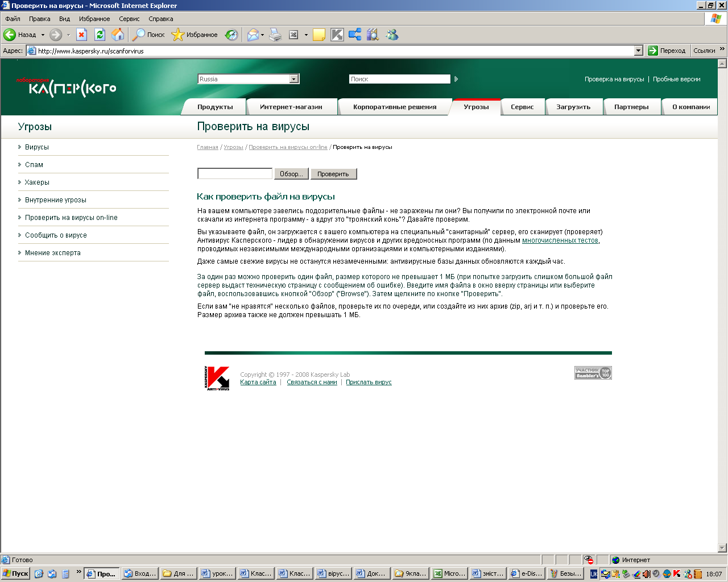Click the red Kaspersky K tray icon
The height and width of the screenshot is (582, 728).
(676, 573)
